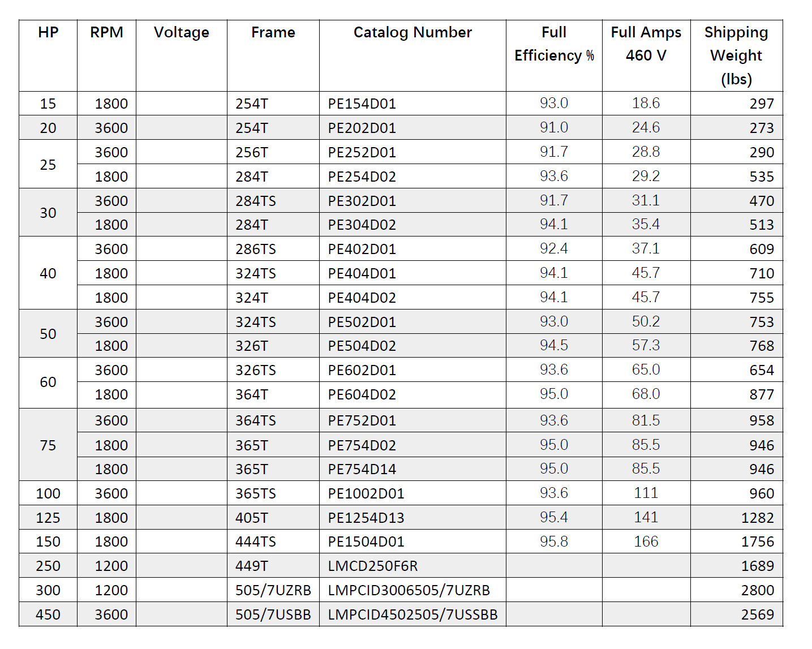This screenshot has height=649, width=812.
Task: Click catalog number PE252D01
Action: click(362, 152)
